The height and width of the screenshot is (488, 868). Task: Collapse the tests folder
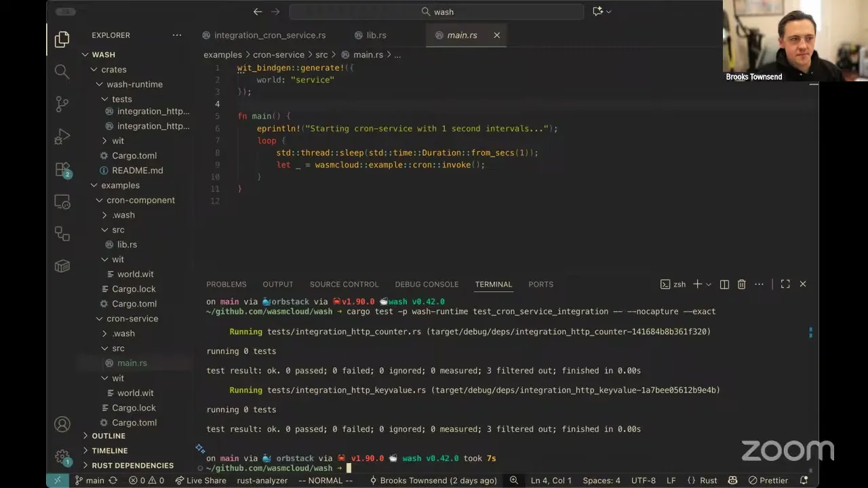click(104, 99)
